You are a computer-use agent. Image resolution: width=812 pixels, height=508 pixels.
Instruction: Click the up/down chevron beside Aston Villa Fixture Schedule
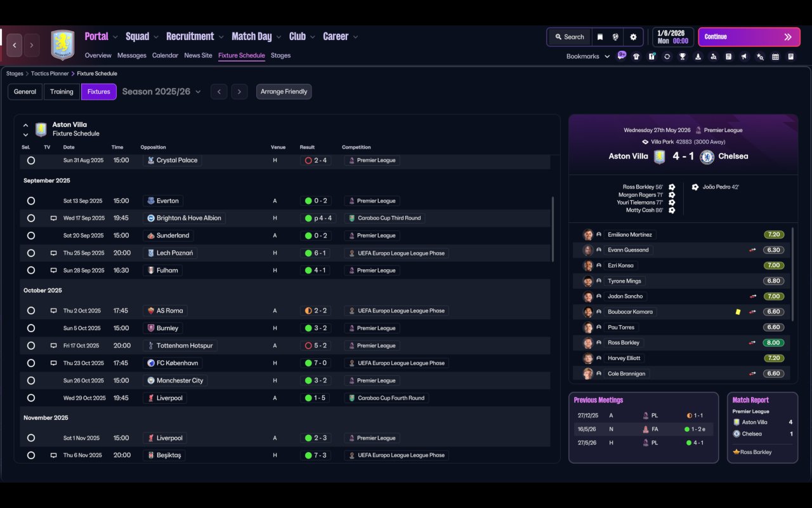tap(25, 130)
